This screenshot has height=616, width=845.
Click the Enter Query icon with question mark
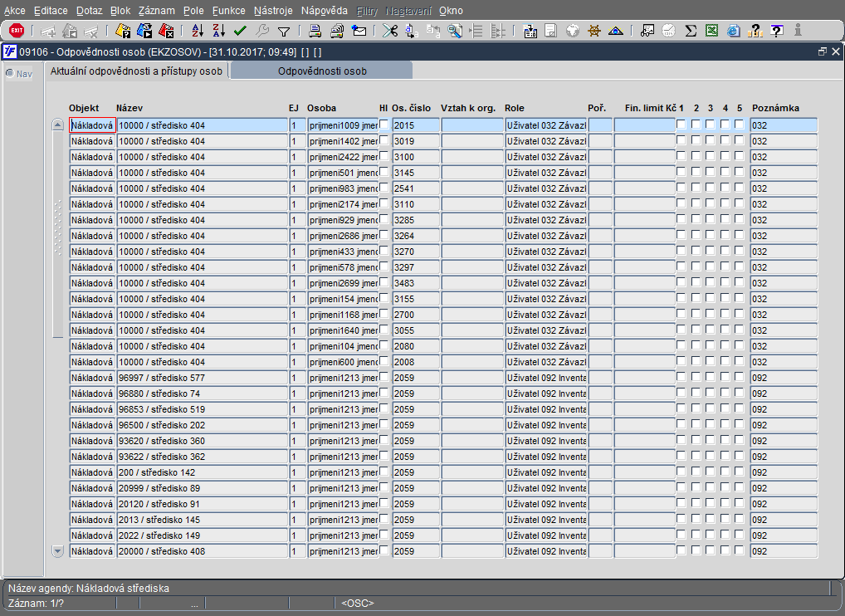(123, 31)
